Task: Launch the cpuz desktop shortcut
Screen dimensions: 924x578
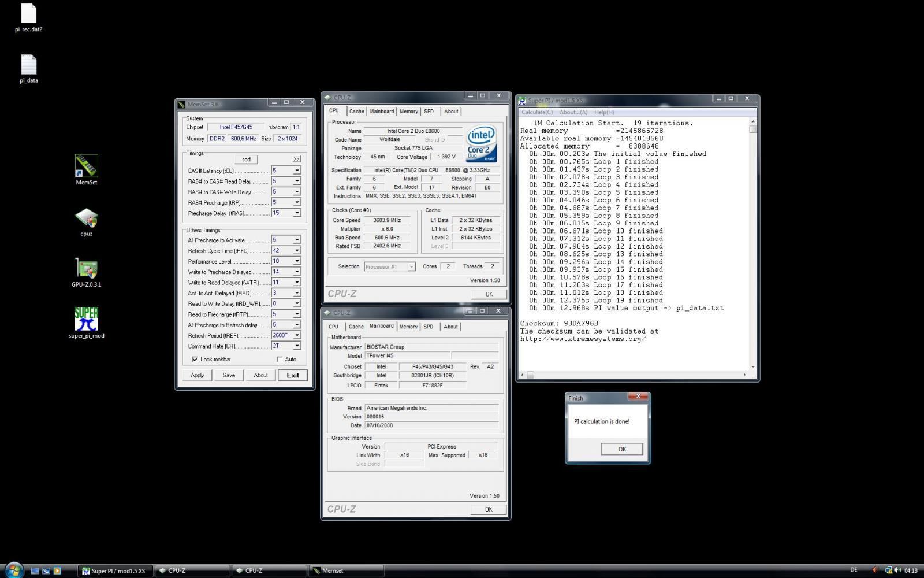Action: [x=86, y=222]
